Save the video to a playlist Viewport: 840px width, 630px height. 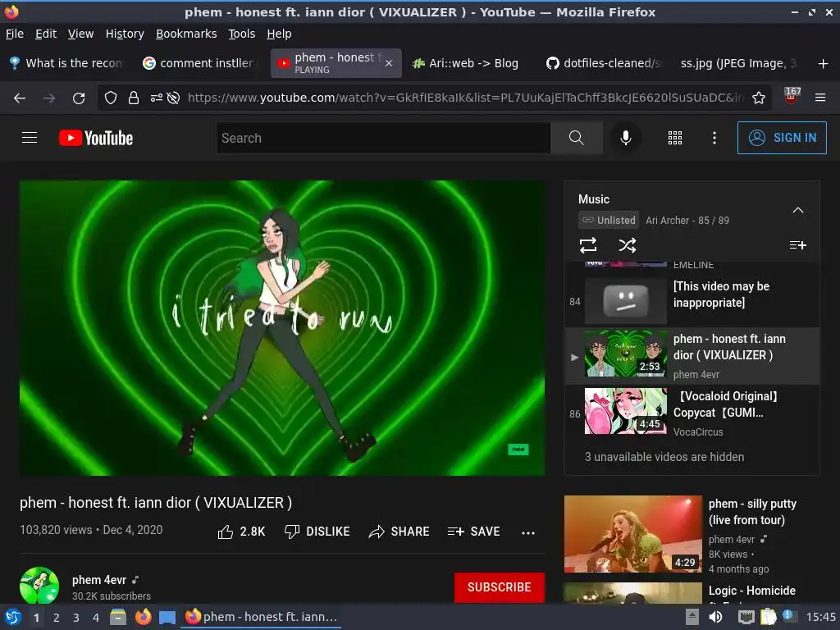click(473, 532)
